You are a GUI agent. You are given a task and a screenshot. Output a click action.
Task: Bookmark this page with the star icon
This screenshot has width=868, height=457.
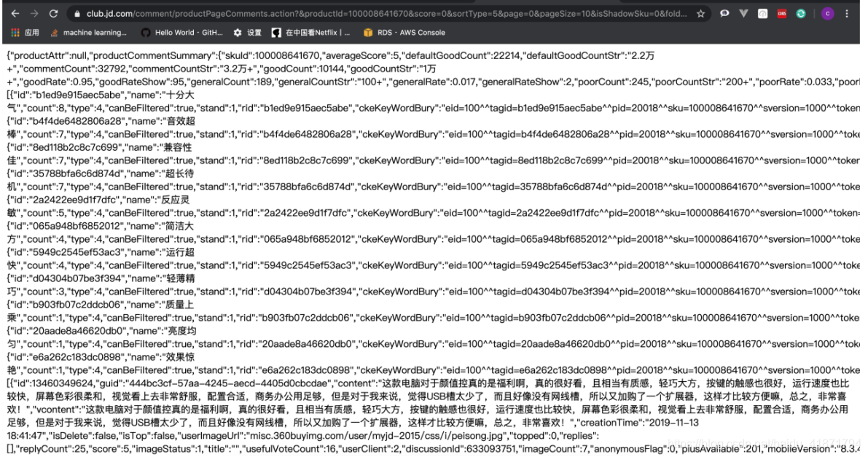[701, 14]
